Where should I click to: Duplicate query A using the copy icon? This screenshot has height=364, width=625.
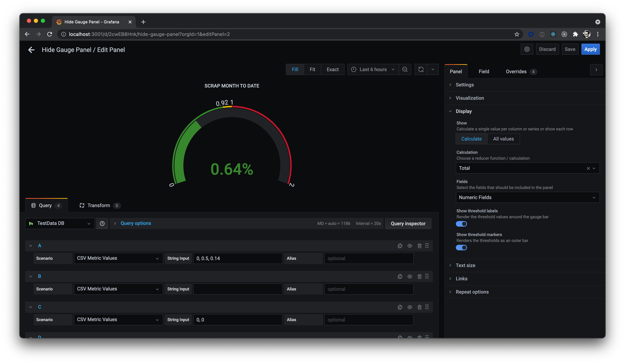click(x=400, y=245)
